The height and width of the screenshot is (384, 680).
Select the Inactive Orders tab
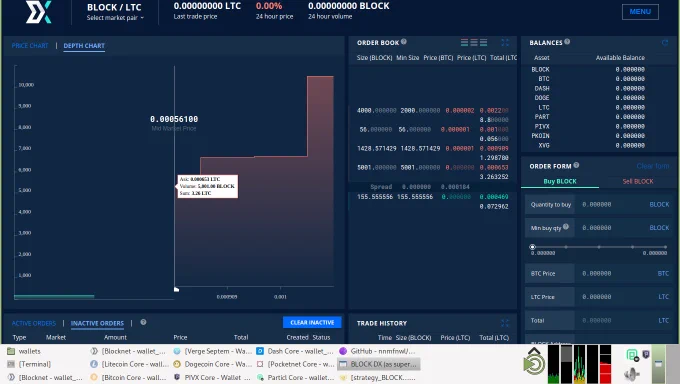click(97, 323)
